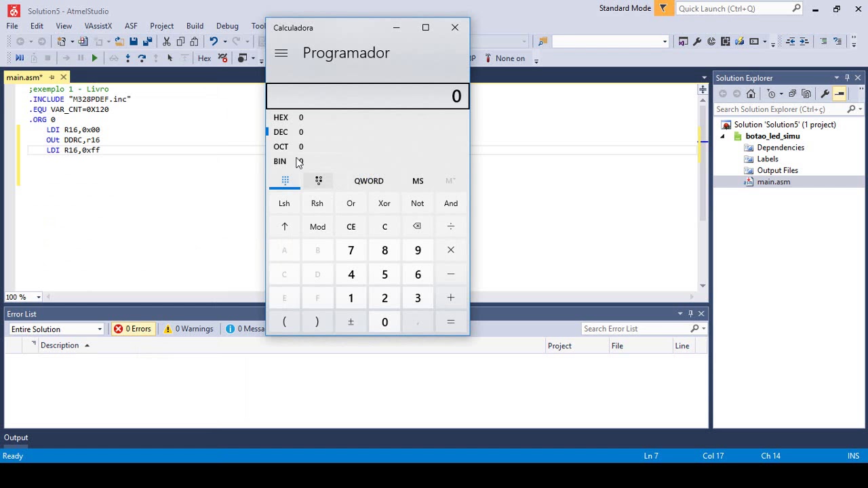Toggle Hex display in debug toolbar

204,58
